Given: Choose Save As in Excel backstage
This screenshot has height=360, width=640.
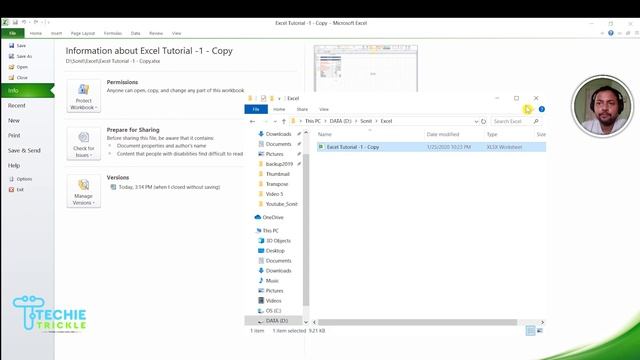Looking at the screenshot, I should (x=20, y=56).
